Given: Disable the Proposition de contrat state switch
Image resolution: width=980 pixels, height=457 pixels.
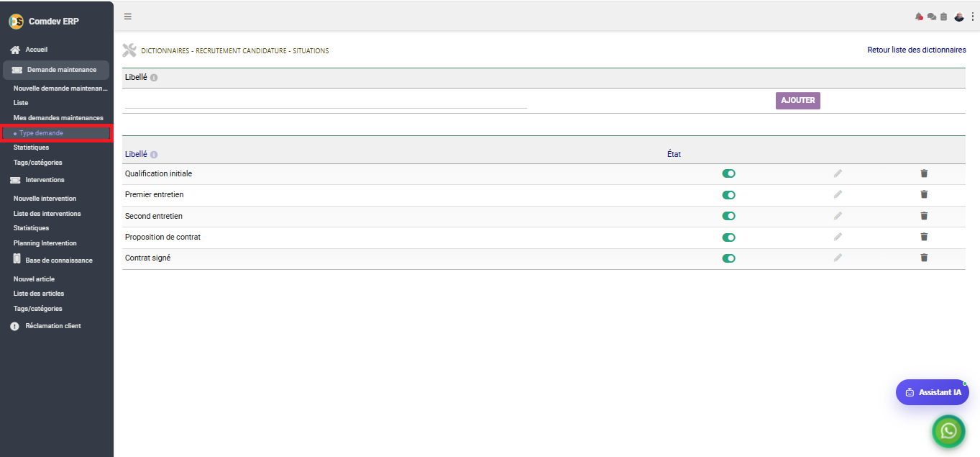Looking at the screenshot, I should click(x=729, y=237).
